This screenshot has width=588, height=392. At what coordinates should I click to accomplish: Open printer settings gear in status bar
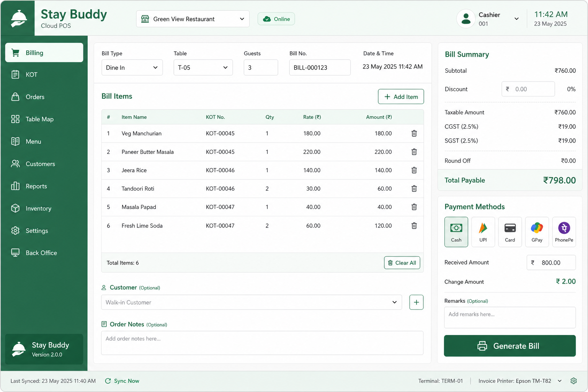point(573,381)
